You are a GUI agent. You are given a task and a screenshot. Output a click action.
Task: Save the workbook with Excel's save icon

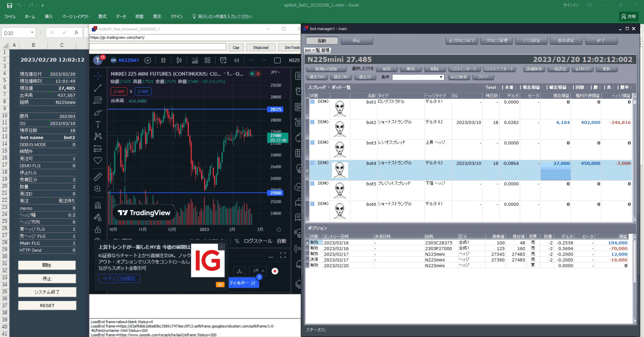9,5
